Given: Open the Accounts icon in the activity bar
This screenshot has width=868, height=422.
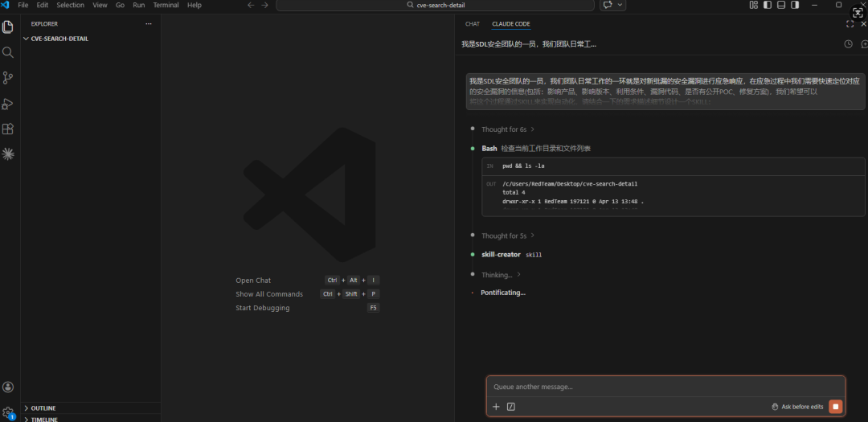Looking at the screenshot, I should (x=8, y=387).
